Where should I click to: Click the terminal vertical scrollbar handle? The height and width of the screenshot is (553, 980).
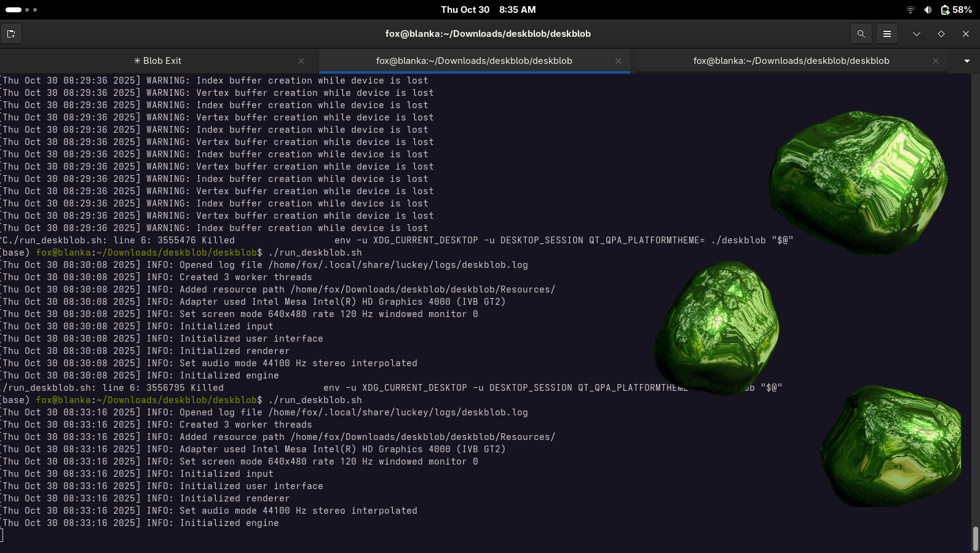click(975, 538)
